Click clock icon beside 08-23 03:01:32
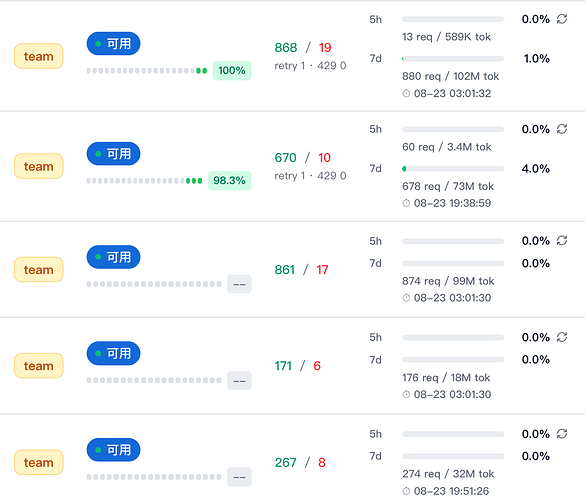 406,93
